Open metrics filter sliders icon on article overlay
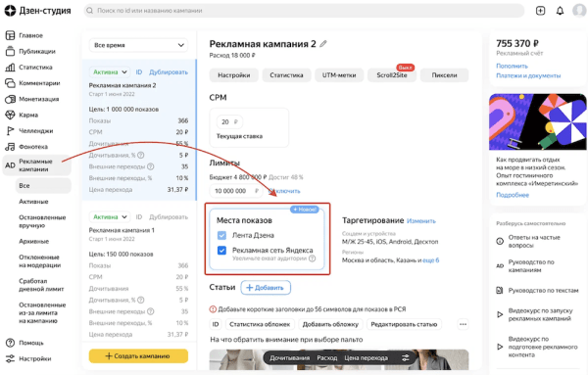 coord(406,357)
